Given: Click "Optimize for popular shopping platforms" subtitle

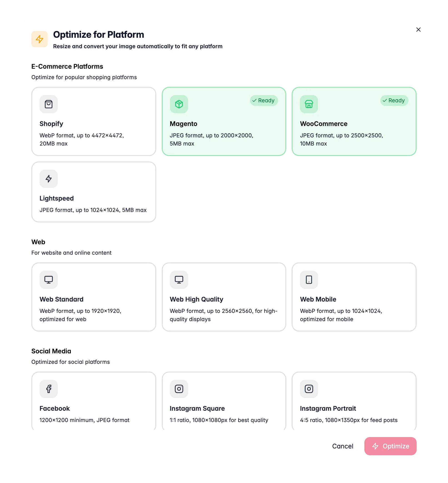Looking at the screenshot, I should pos(84,77).
